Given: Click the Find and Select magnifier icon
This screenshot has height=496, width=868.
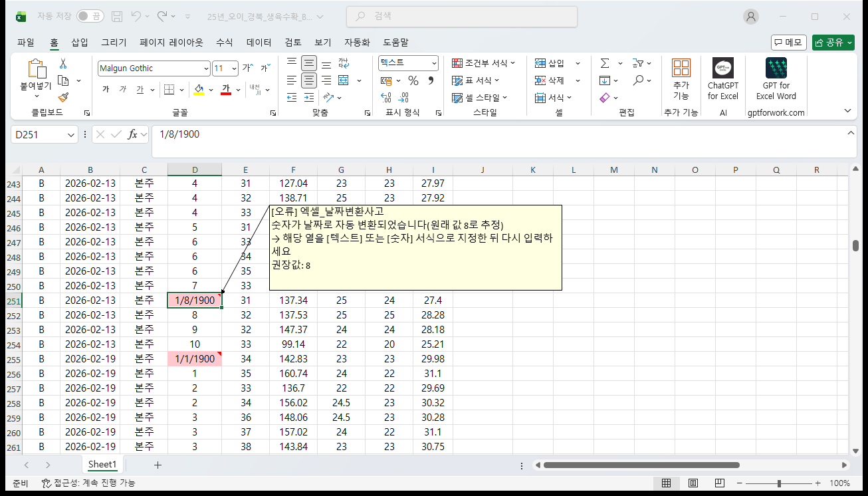Looking at the screenshot, I should pos(637,80).
